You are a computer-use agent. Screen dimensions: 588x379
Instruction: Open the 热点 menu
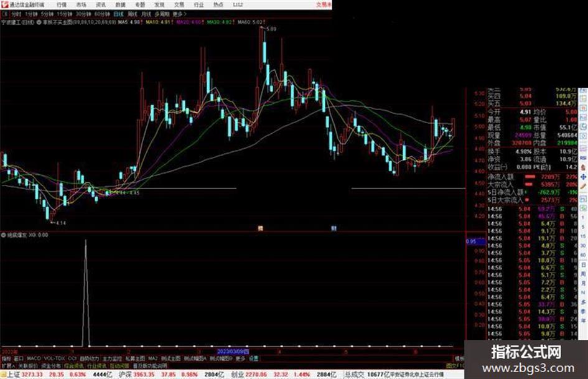tap(218, 5)
